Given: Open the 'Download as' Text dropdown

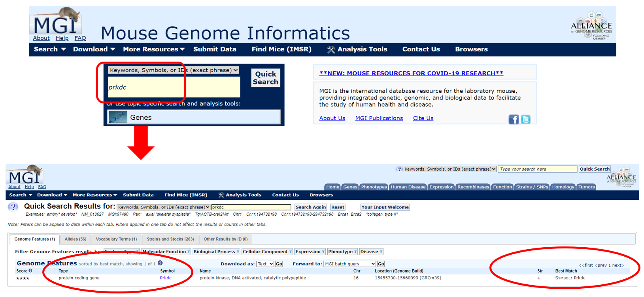Looking at the screenshot, I should (265, 264).
